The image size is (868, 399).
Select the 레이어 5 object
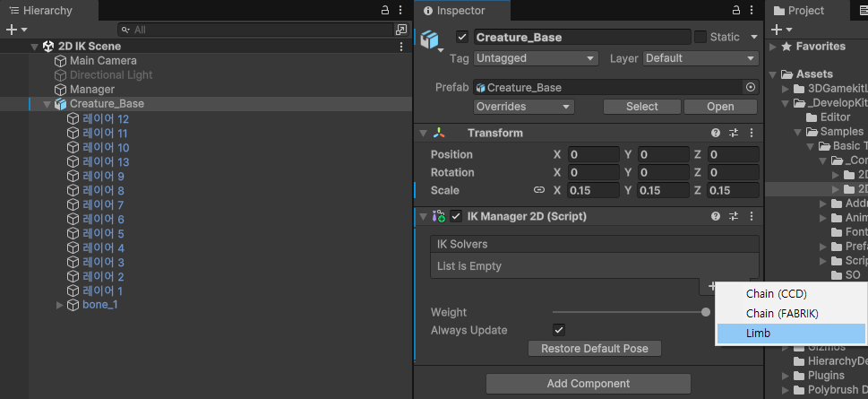point(103,234)
